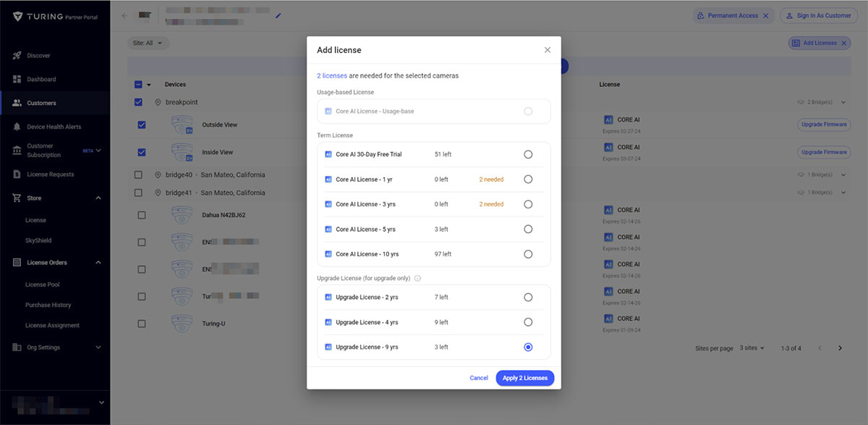Click the Apply 2 Licenses button
Screen dimensions: 868x425
[525, 378]
